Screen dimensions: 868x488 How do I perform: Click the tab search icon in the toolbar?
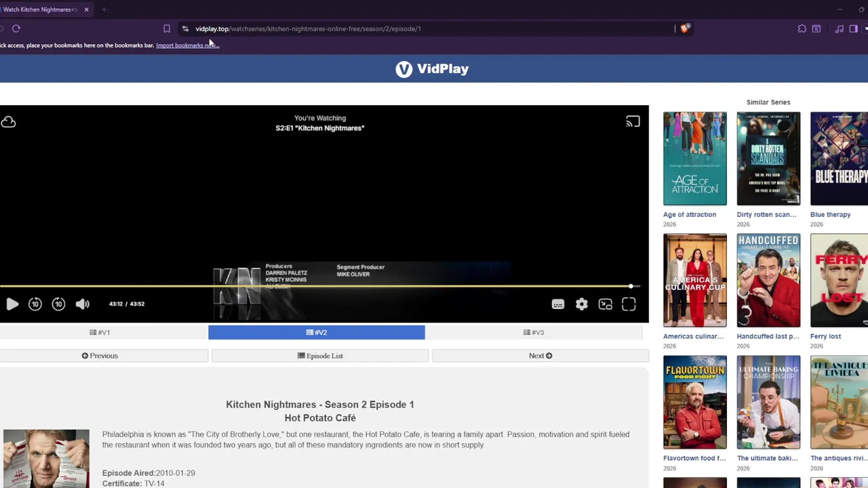tap(816, 28)
